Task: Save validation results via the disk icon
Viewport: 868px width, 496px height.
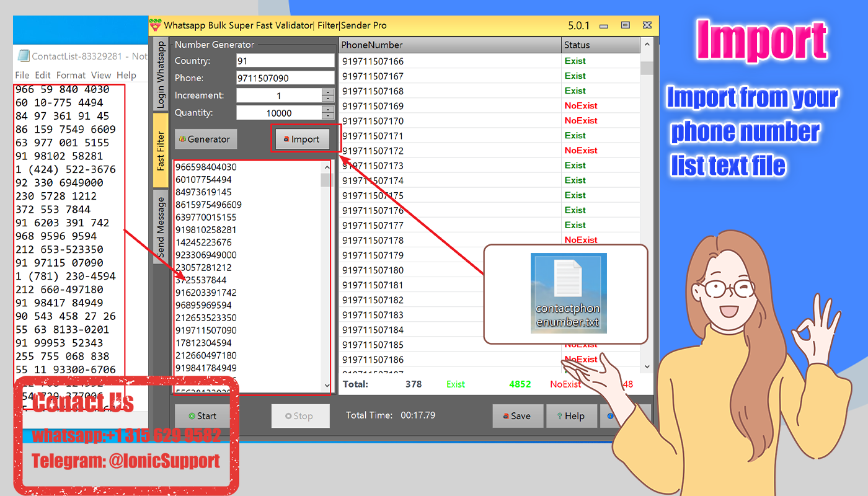Action: [507, 416]
